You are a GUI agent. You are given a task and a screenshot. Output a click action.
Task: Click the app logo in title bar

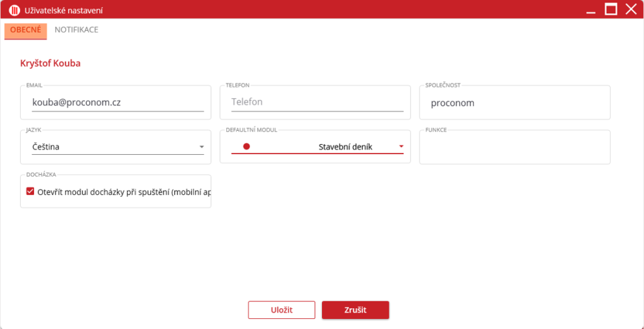pos(14,10)
